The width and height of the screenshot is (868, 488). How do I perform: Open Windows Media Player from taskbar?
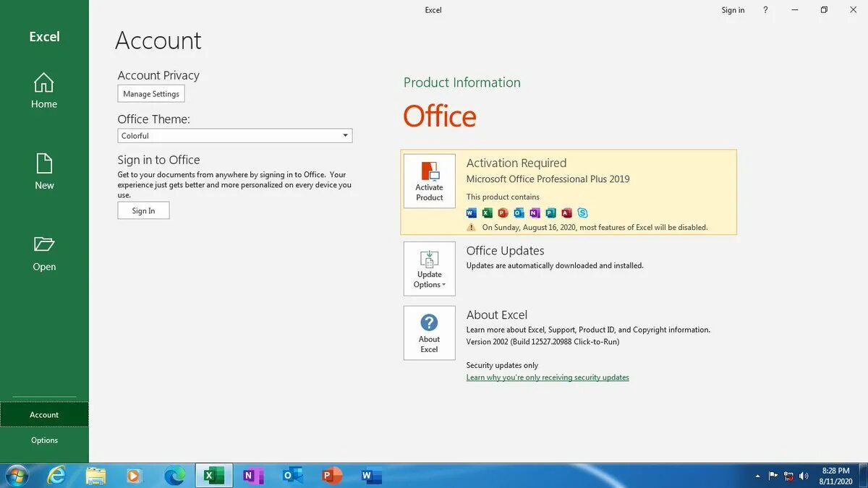click(x=135, y=476)
